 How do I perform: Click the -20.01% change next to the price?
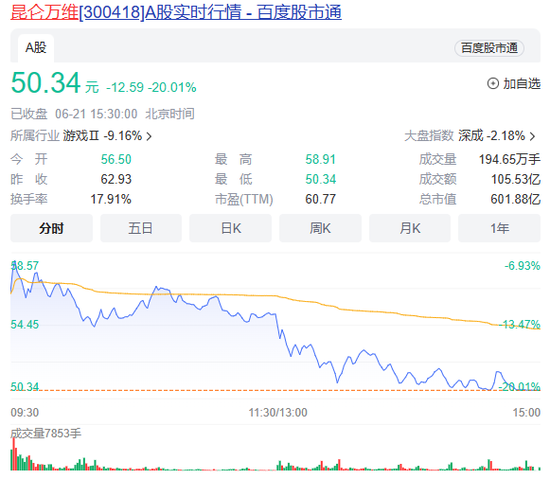click(172, 87)
